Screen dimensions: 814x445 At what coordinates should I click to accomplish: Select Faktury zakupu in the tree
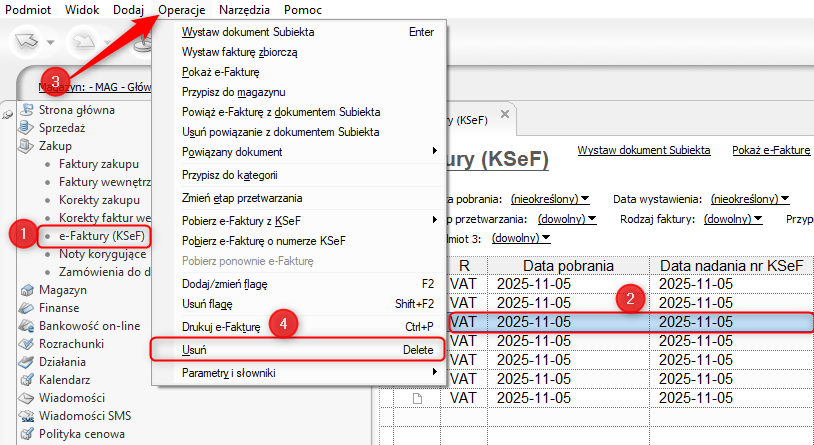click(99, 164)
